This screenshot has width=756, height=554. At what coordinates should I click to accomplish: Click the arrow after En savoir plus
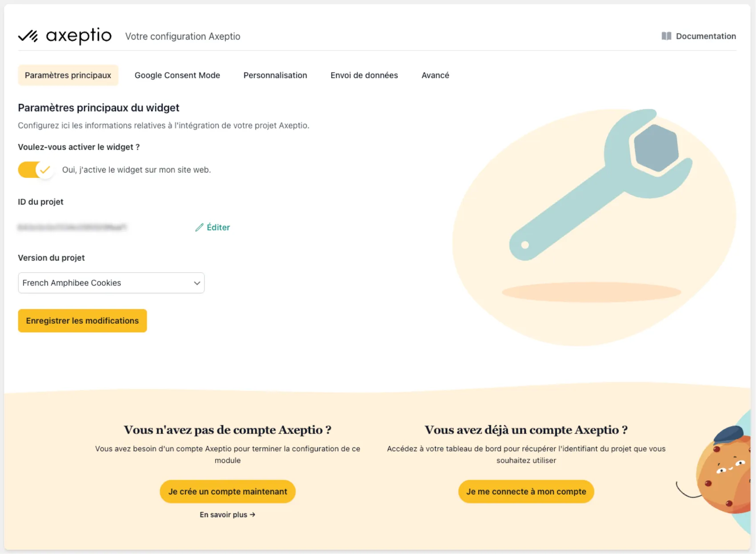tap(252, 514)
